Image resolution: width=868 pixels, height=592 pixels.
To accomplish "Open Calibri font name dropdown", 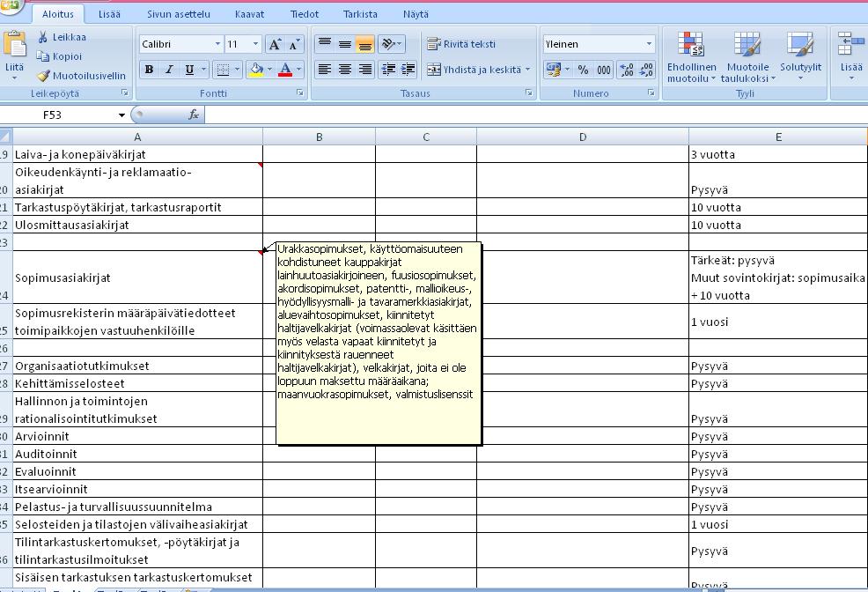I will tap(217, 44).
